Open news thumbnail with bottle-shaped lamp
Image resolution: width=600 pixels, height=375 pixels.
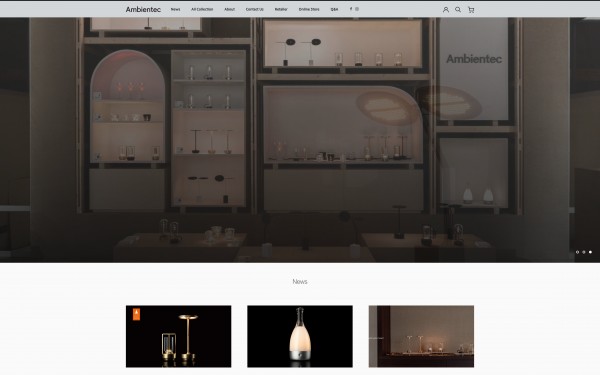point(300,336)
